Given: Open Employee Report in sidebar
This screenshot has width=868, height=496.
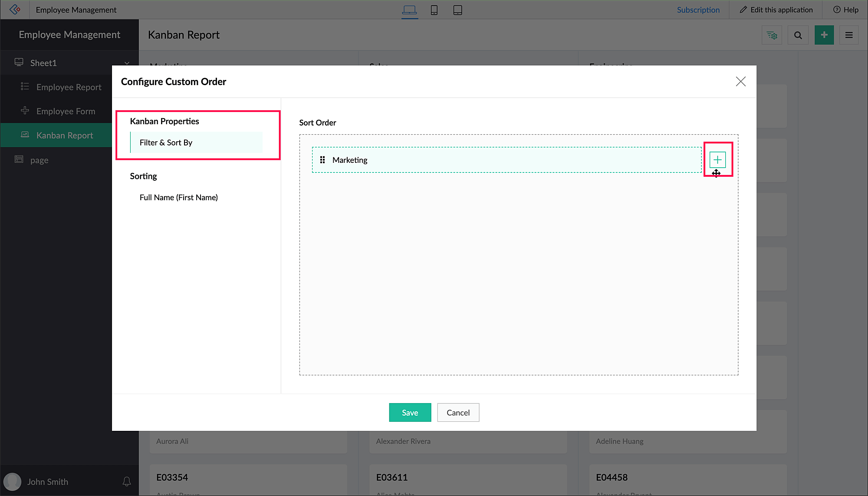Looking at the screenshot, I should pyautogui.click(x=69, y=87).
